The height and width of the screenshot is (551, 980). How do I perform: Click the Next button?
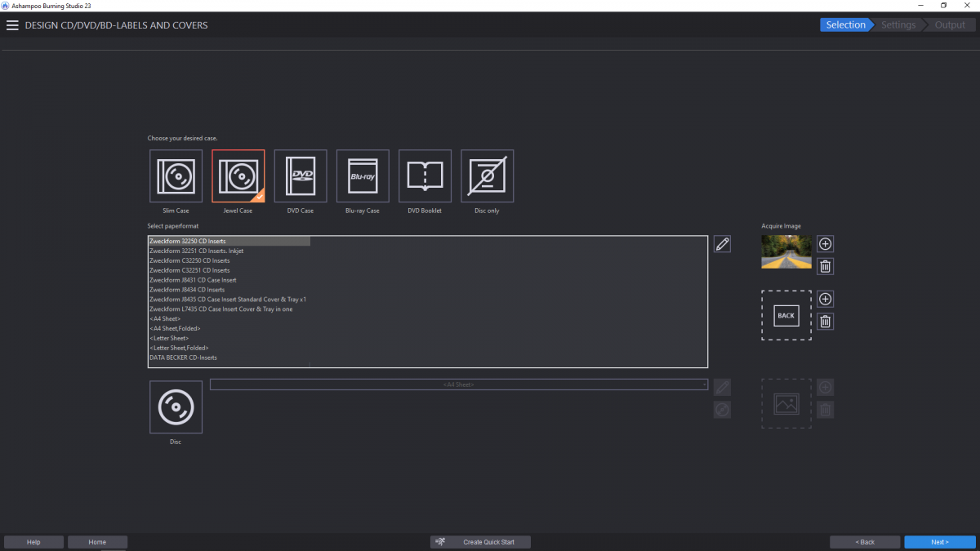click(x=939, y=541)
